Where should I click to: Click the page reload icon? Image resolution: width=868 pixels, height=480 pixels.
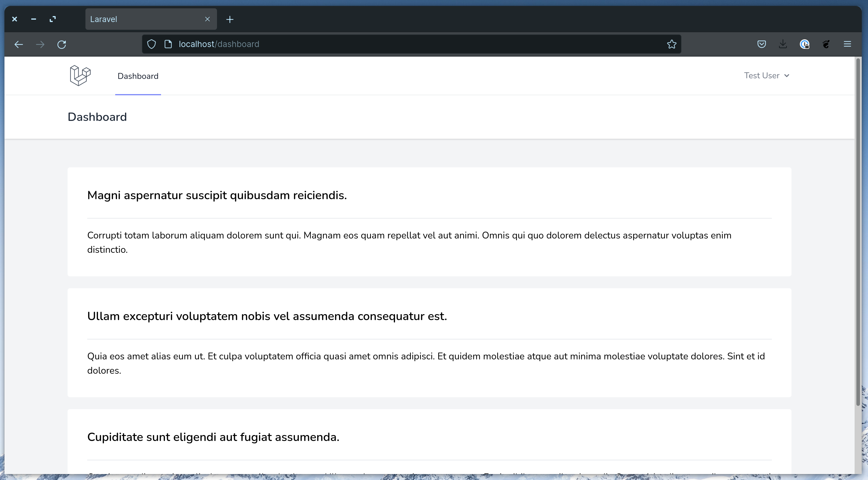point(61,44)
